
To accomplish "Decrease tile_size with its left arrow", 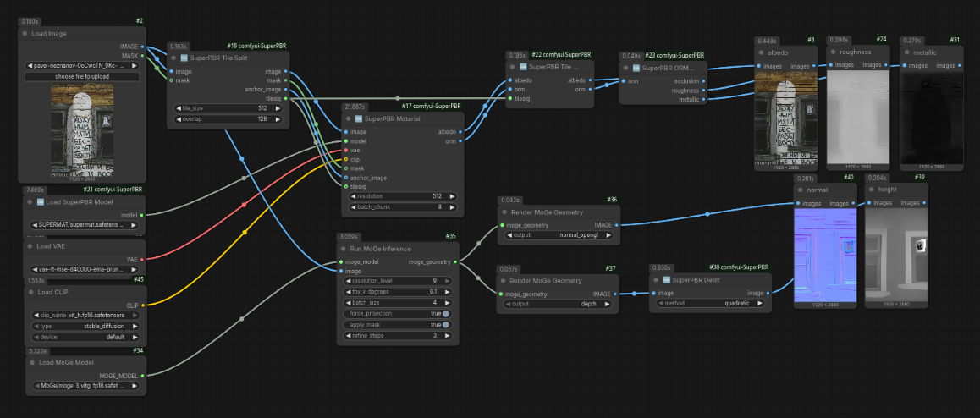I will (178, 108).
